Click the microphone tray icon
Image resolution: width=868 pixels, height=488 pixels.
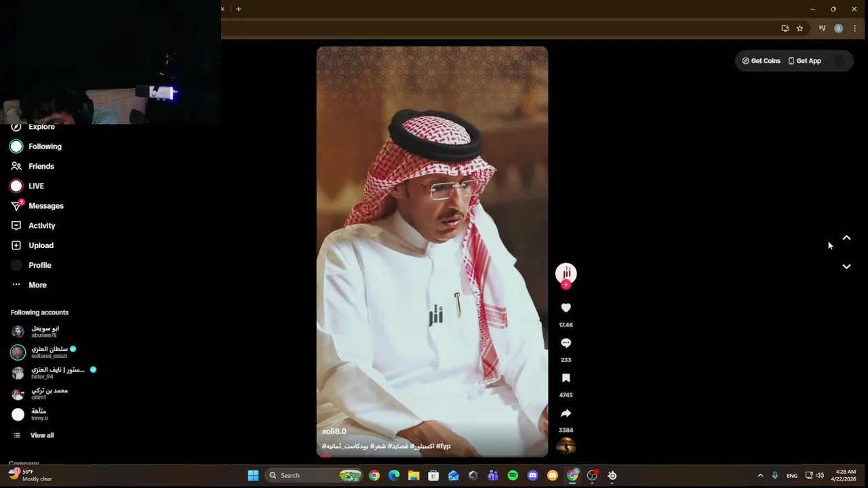point(774,476)
